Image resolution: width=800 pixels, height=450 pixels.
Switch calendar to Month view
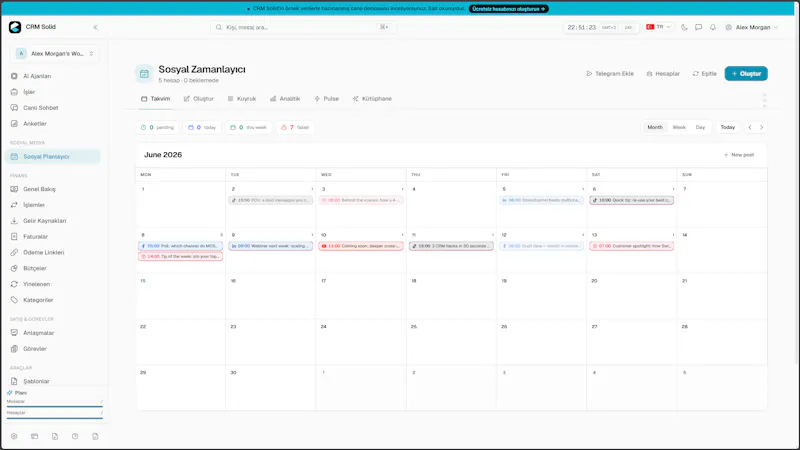tap(655, 127)
